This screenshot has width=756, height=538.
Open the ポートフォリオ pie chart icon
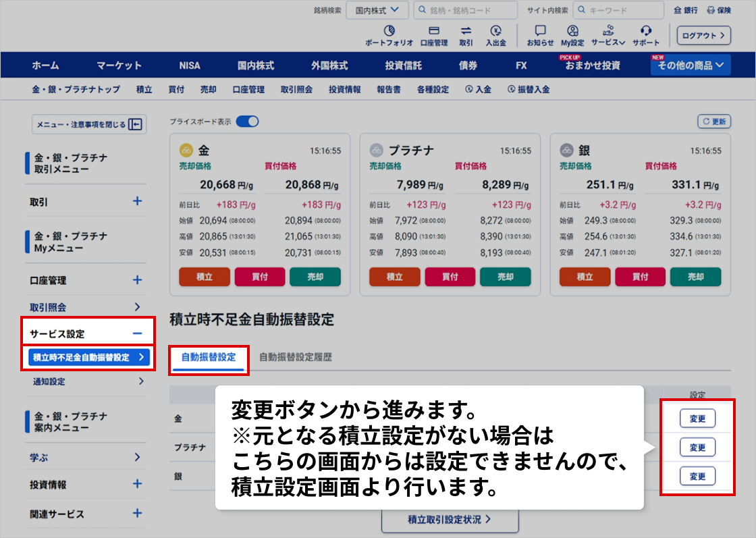389,31
